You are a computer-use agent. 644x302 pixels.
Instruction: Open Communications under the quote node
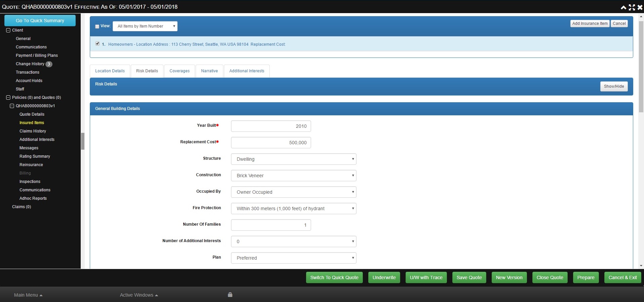tap(35, 190)
